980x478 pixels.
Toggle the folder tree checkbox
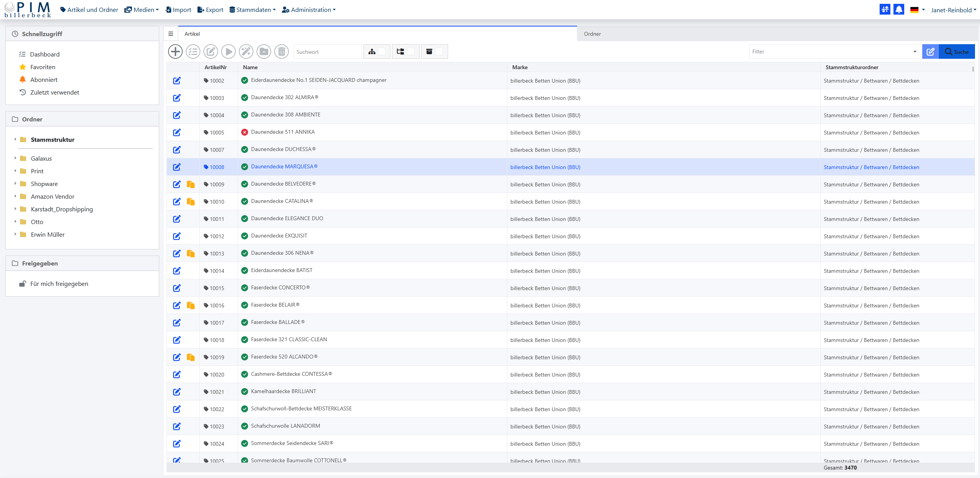point(410,51)
